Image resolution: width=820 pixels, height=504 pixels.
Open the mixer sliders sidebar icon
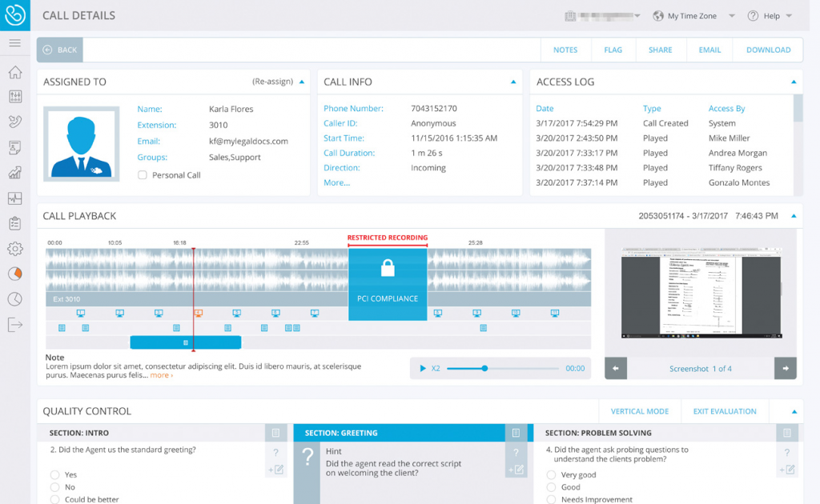click(14, 97)
